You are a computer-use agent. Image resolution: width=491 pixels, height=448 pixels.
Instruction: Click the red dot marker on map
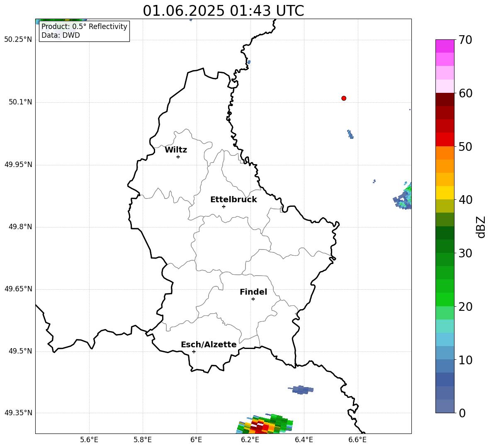tap(344, 98)
